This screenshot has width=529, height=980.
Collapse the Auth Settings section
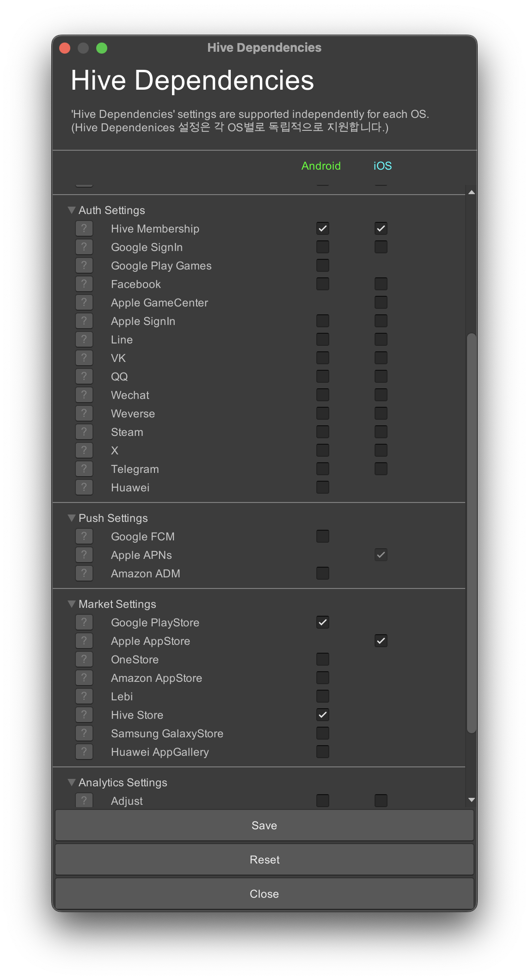(72, 210)
